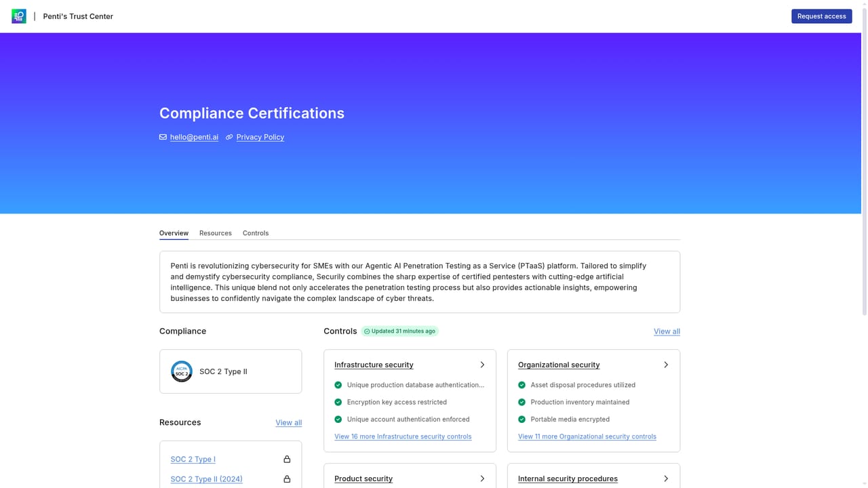Screen dimensions: 868x488
Task: Open the Privacy Policy link
Action: (260, 137)
